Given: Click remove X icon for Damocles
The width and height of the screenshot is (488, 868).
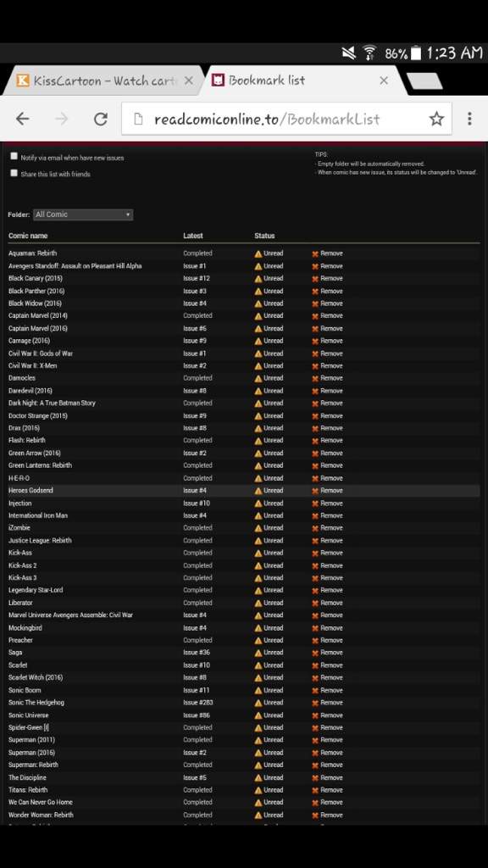Looking at the screenshot, I should pos(315,378).
